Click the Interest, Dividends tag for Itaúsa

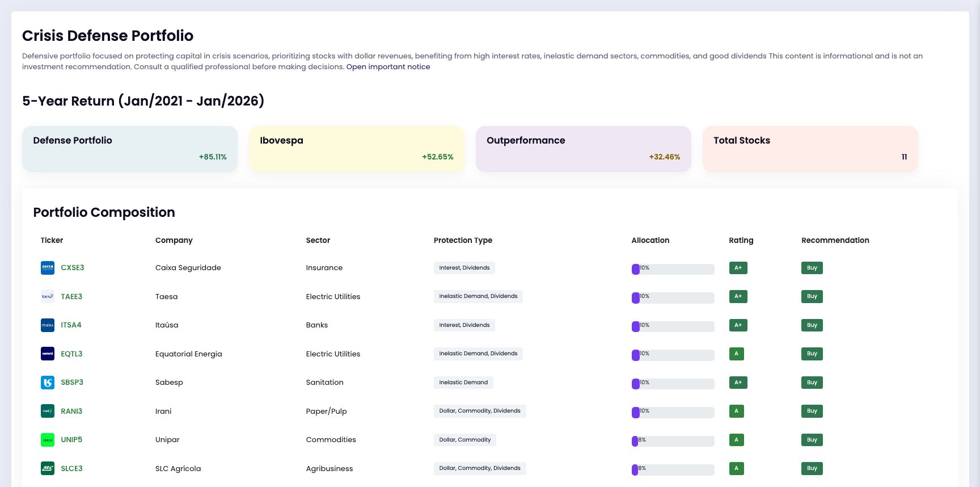464,325
